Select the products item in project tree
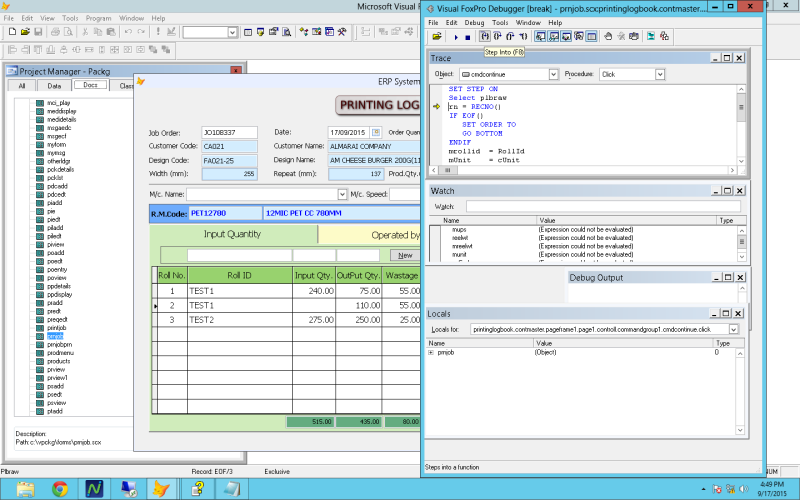Image resolution: width=800 pixels, height=500 pixels. tap(59, 361)
